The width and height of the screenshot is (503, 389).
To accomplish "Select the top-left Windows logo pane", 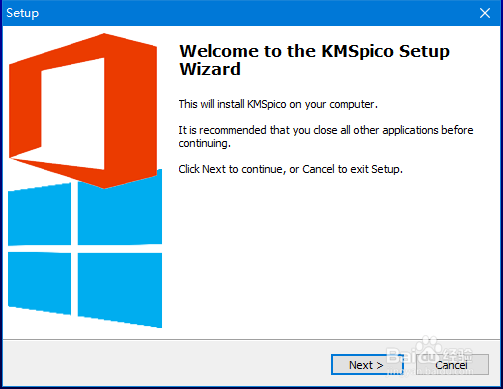I will coord(39,214).
